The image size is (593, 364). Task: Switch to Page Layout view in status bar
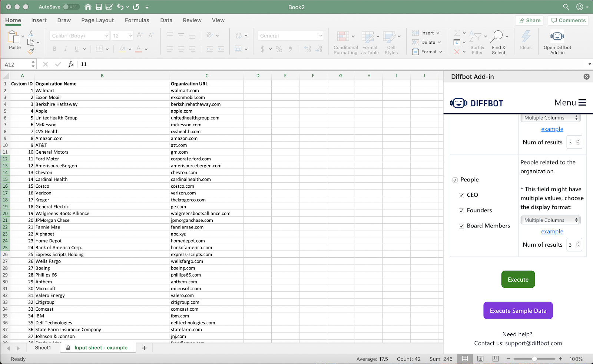480,359
